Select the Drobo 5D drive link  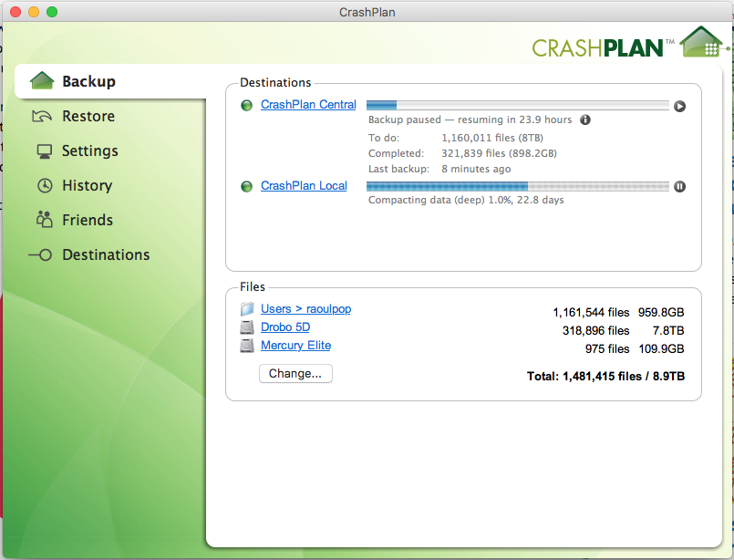pyautogui.click(x=285, y=327)
